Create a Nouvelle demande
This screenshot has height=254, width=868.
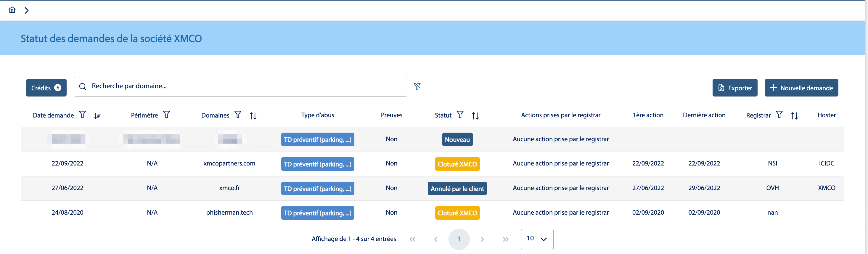801,88
